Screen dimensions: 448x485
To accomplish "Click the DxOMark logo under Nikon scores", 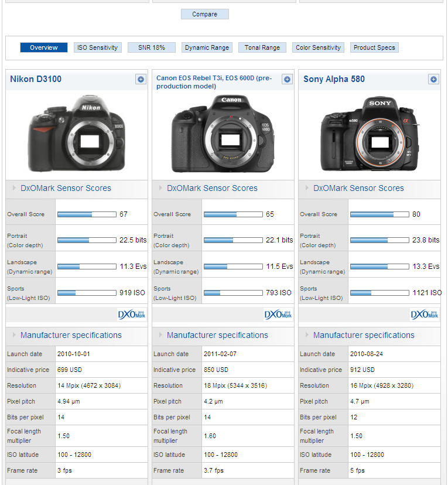I will [132, 315].
